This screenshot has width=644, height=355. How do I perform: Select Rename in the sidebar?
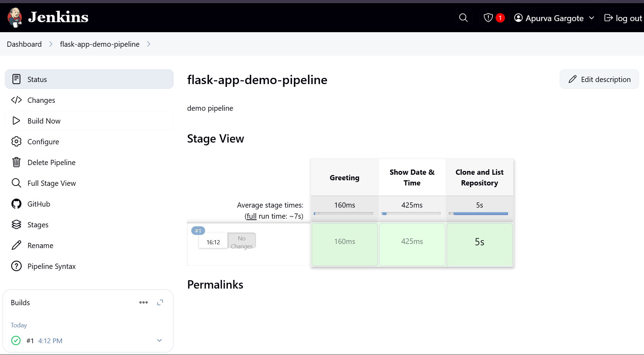click(x=89, y=245)
